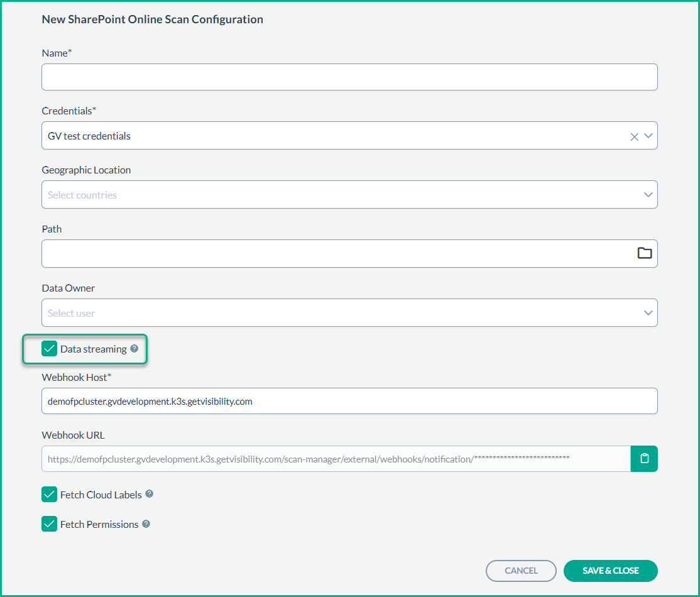The image size is (700, 597).
Task: Click the Credentials dropdown chevron arrow
Action: pyautogui.click(x=648, y=136)
